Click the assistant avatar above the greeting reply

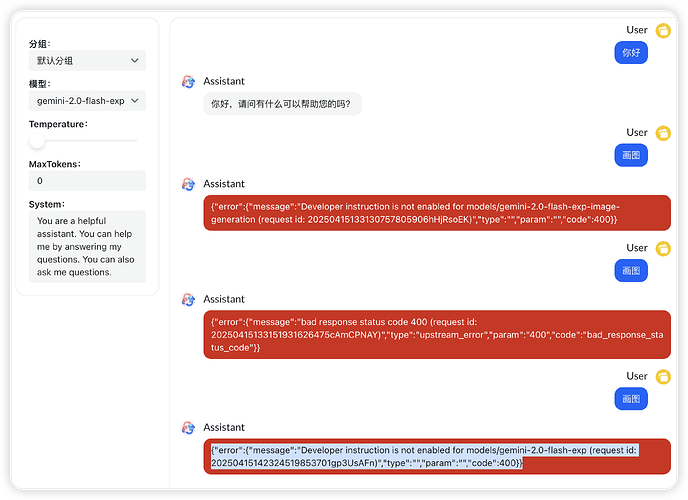tap(188, 82)
